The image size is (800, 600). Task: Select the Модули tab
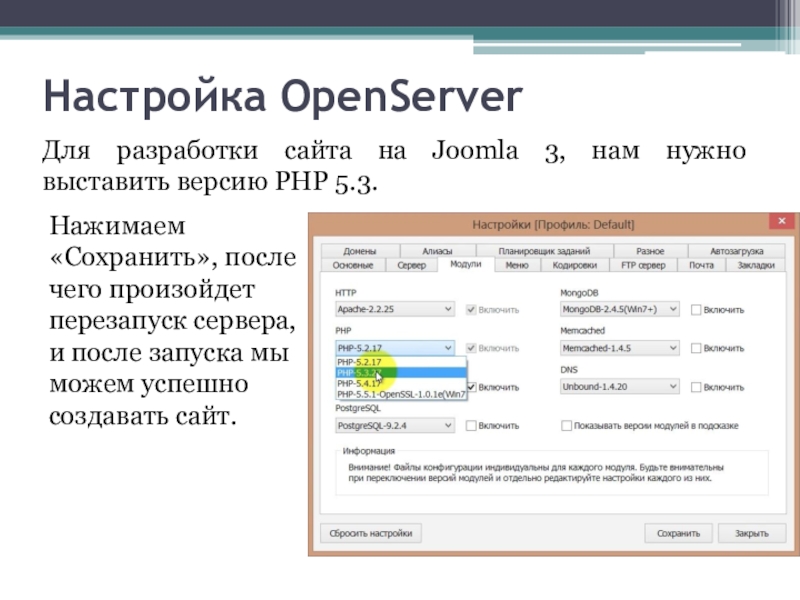coord(465,264)
